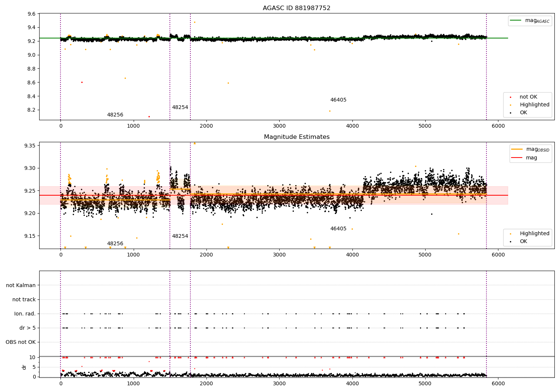Select 'Highlighted' legend entry in top plot
Image resolution: width=560 pixels, height=392 pixels.
(x=534, y=105)
